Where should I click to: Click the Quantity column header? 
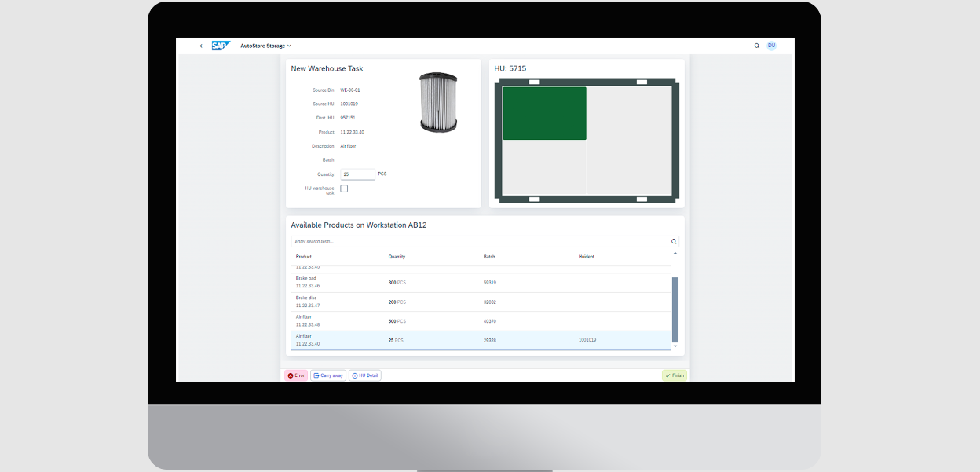click(x=397, y=257)
